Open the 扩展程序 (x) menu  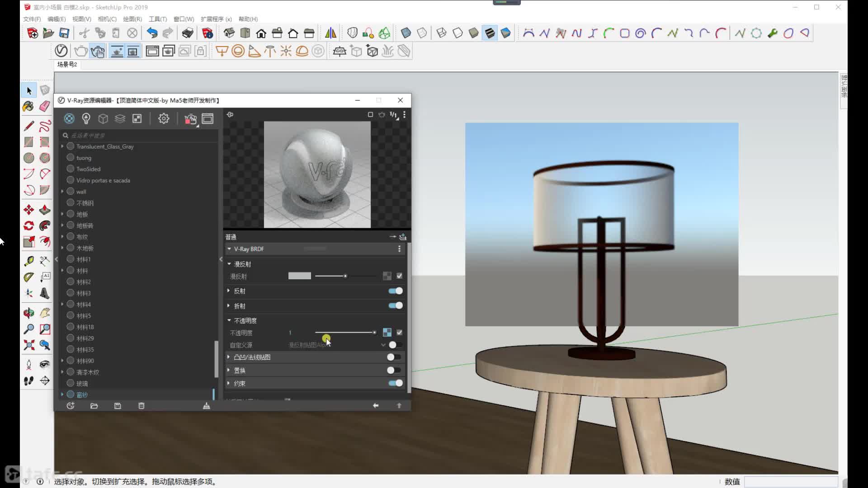click(x=216, y=19)
